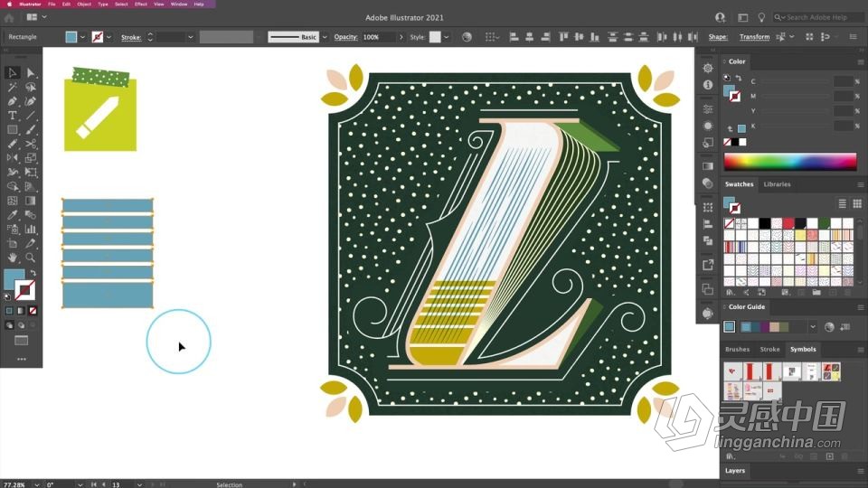Open the Export panel icon in dock

pyautogui.click(x=707, y=265)
